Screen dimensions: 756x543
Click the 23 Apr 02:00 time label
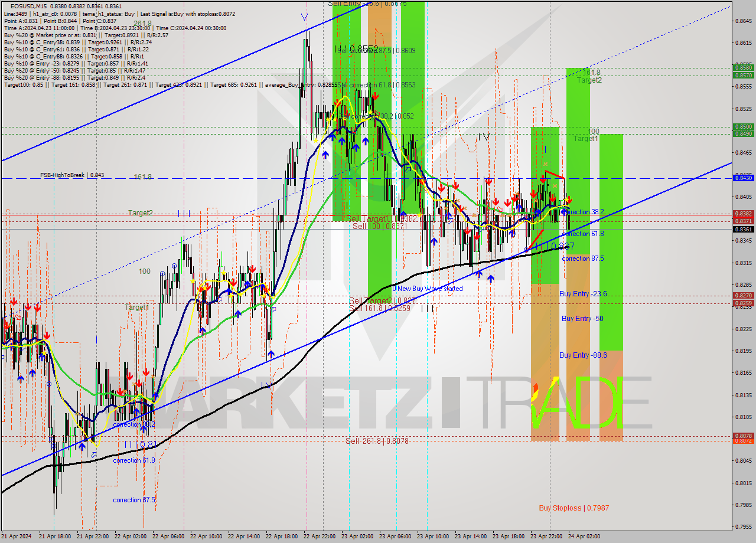point(357,537)
